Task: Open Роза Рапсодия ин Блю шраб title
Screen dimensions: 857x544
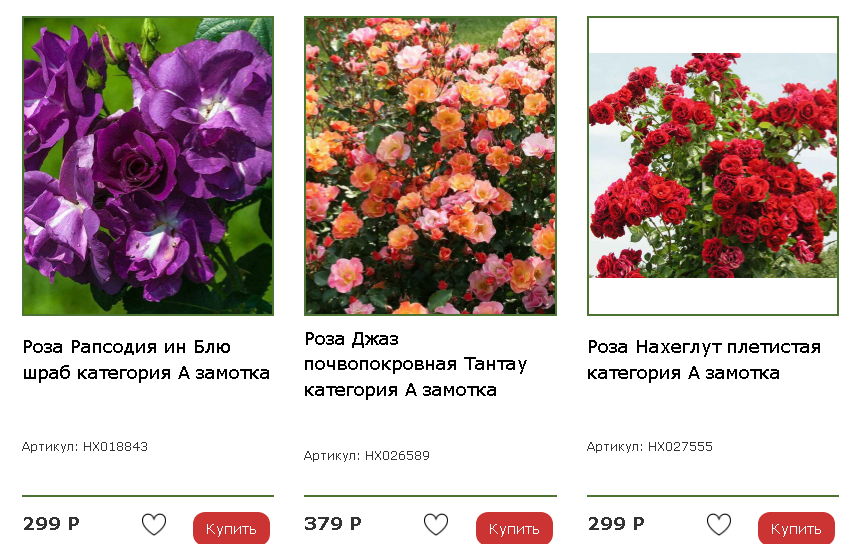Action: [146, 360]
